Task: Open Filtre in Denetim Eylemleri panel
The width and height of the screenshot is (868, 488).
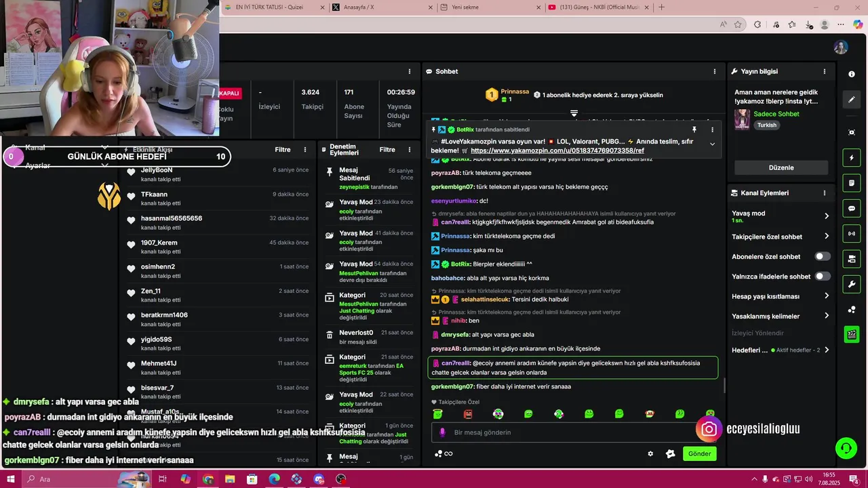Action: (387, 150)
